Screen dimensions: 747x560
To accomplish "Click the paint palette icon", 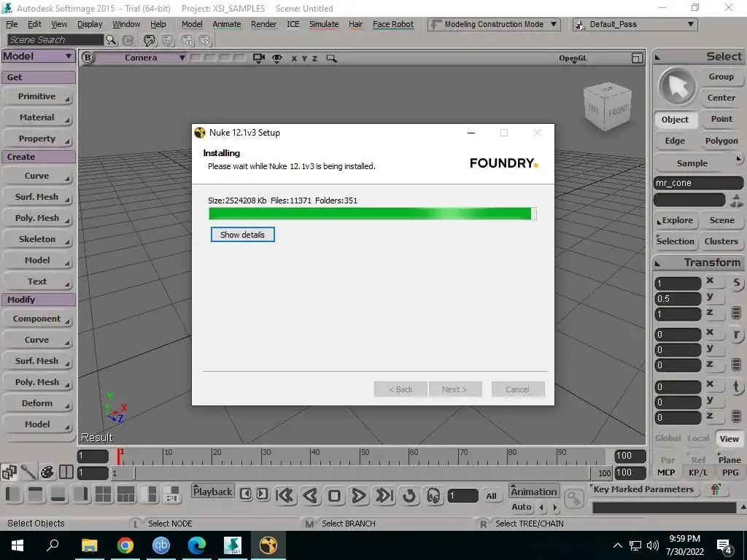I will click(47, 472).
